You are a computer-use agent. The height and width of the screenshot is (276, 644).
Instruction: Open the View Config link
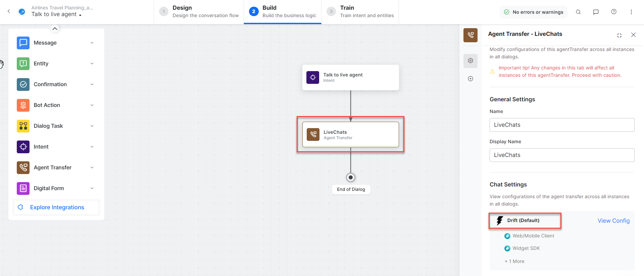tap(613, 221)
